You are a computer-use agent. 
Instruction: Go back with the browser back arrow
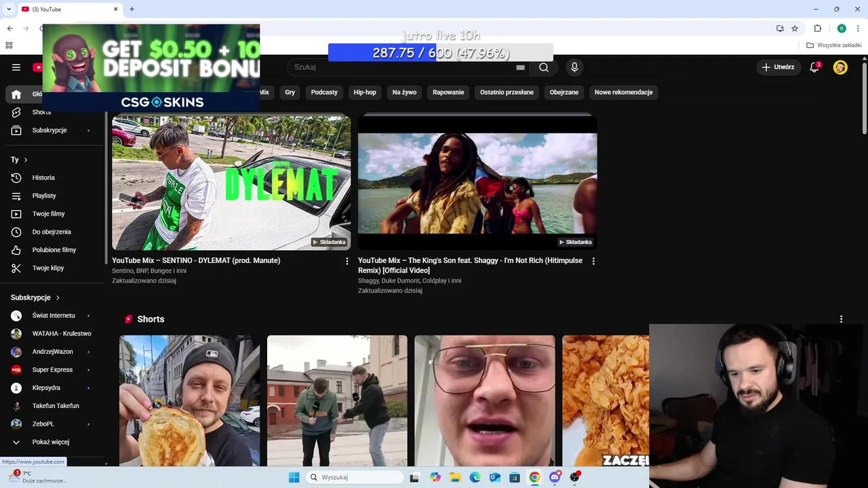coord(10,28)
